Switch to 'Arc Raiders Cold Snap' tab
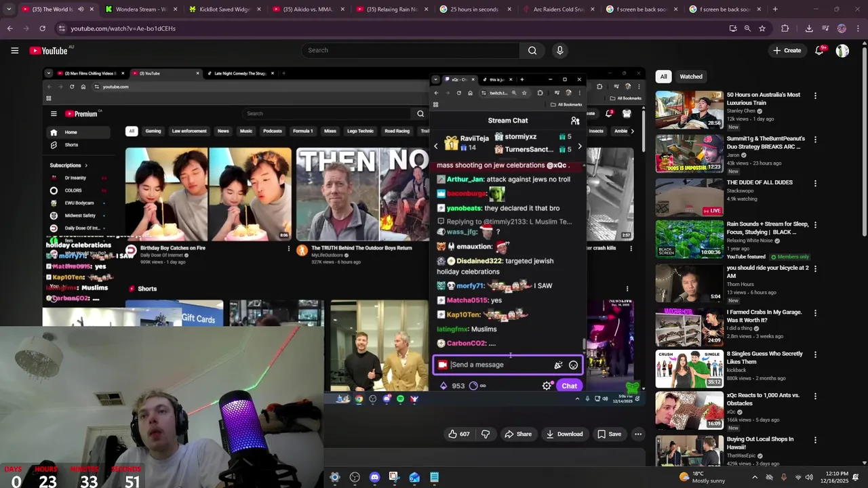The image size is (868, 488). click(x=557, y=9)
